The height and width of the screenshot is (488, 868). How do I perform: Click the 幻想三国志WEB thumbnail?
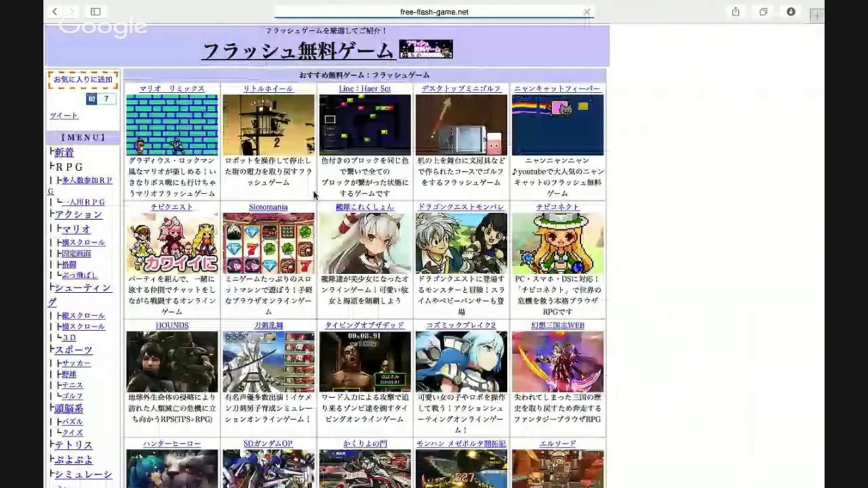coord(557,361)
